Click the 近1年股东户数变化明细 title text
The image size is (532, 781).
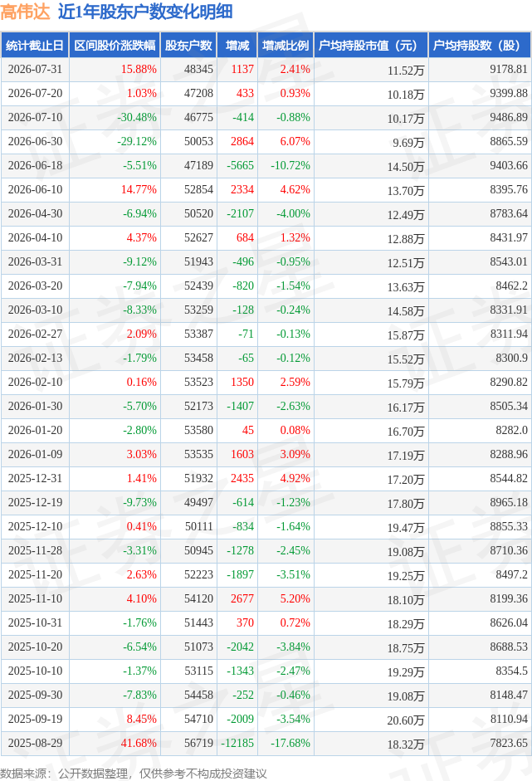(145, 12)
